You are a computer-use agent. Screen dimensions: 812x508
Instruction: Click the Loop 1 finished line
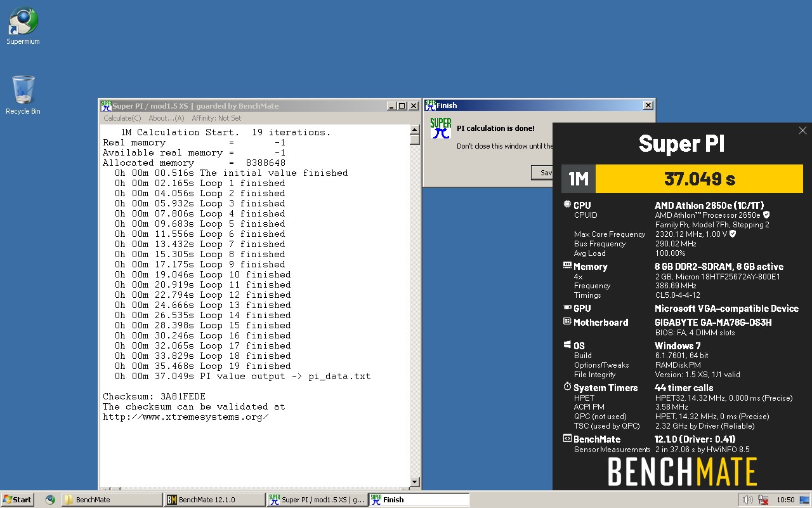pos(200,183)
